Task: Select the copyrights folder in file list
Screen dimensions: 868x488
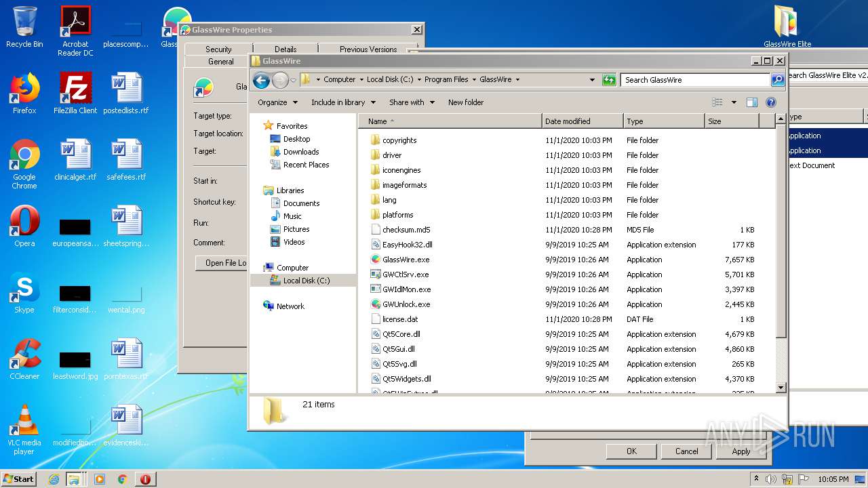Action: click(399, 140)
